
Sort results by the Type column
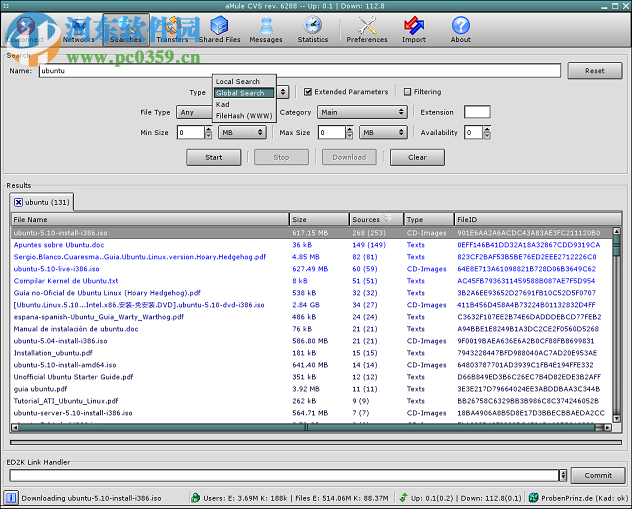click(429, 220)
